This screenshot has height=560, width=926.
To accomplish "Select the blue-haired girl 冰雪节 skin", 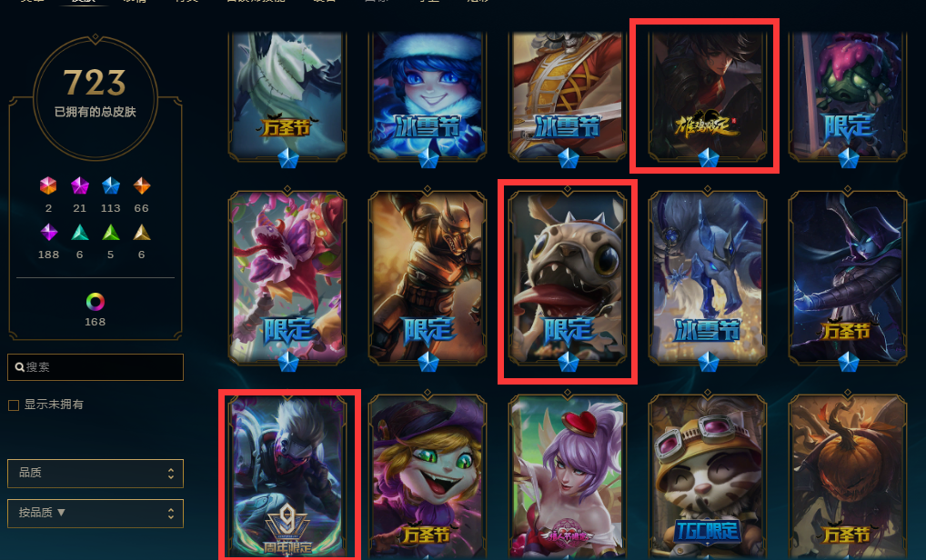I will coord(428,96).
